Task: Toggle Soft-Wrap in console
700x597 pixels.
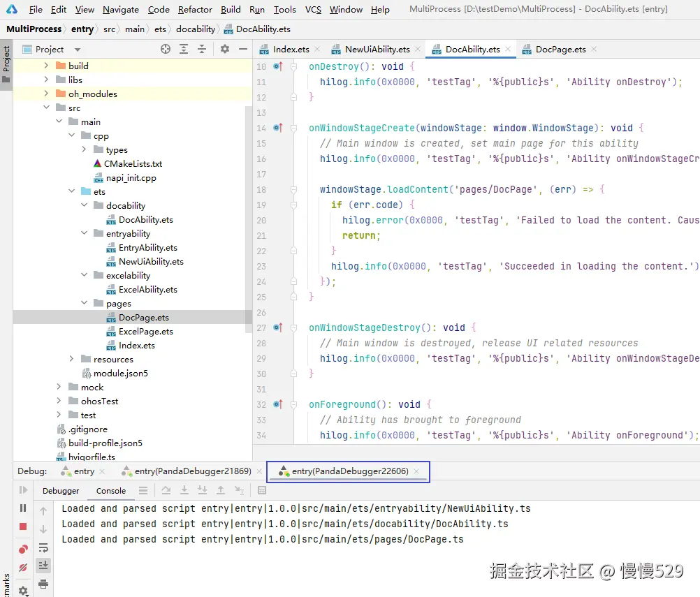Action: [x=43, y=547]
